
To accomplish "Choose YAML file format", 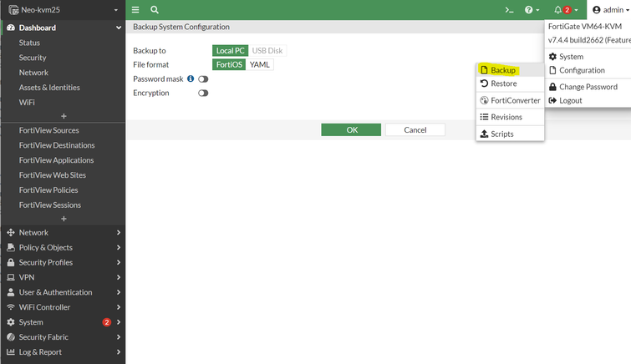I will [x=260, y=65].
